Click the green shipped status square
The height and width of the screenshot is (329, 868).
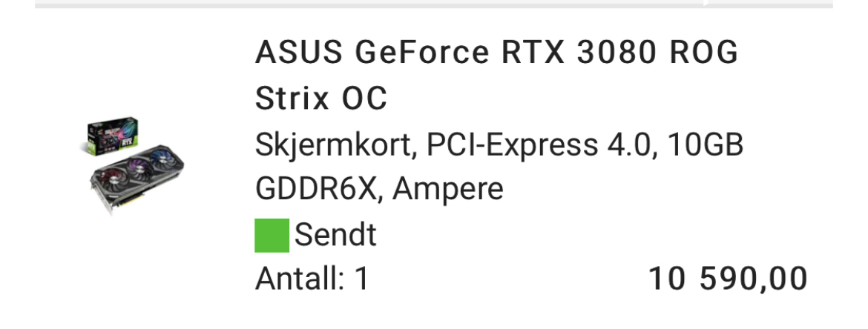coord(272,235)
